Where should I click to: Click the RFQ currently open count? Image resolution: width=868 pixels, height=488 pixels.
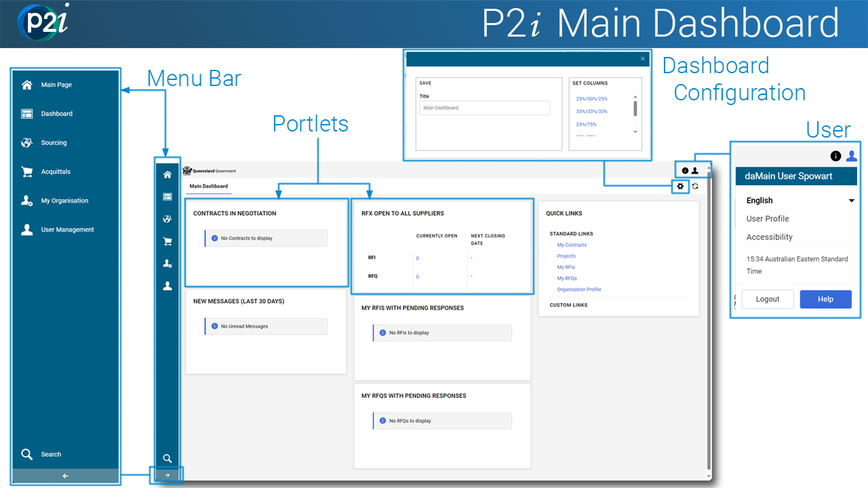418,277
